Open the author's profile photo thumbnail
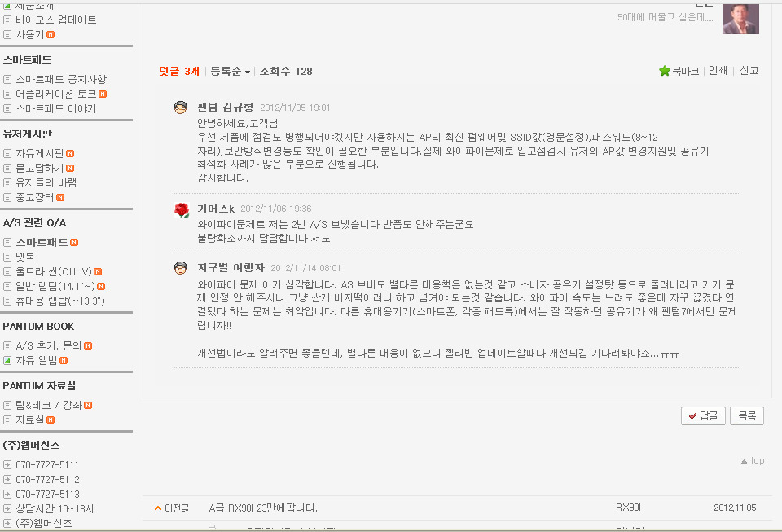 point(740,19)
